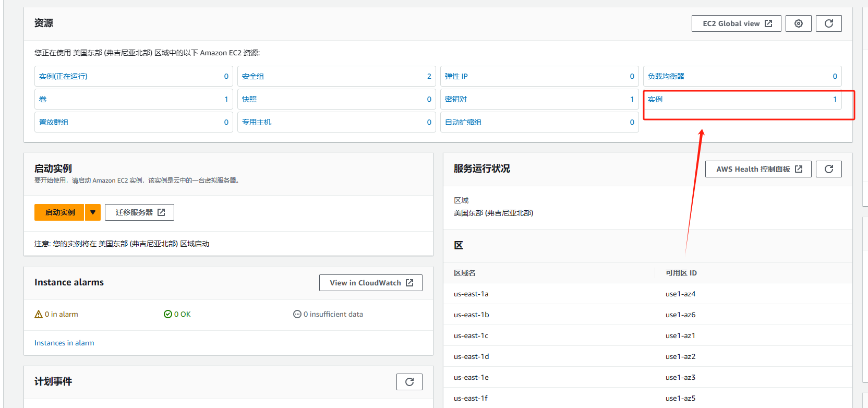
Task: Click the use1-az4 zone ID
Action: click(680, 294)
